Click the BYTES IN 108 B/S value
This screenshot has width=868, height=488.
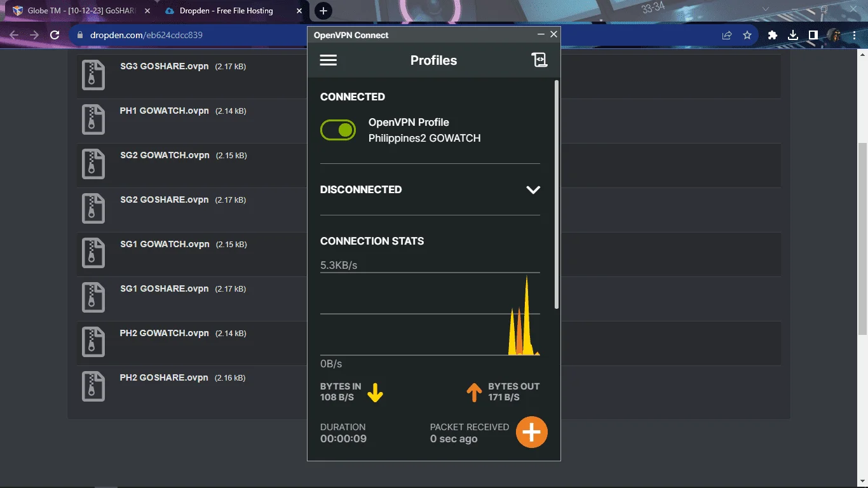[337, 397]
